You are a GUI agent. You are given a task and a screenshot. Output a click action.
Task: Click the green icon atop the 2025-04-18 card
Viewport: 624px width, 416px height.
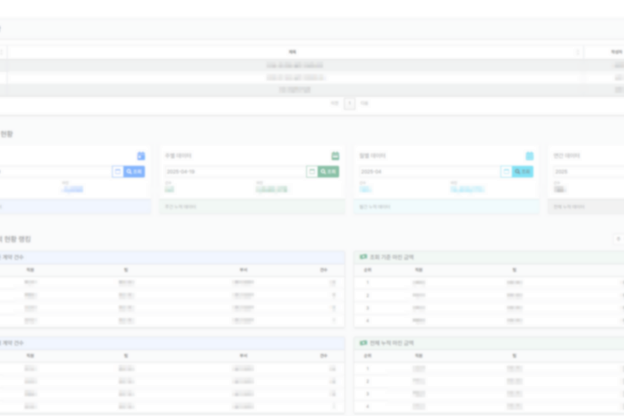click(x=336, y=156)
